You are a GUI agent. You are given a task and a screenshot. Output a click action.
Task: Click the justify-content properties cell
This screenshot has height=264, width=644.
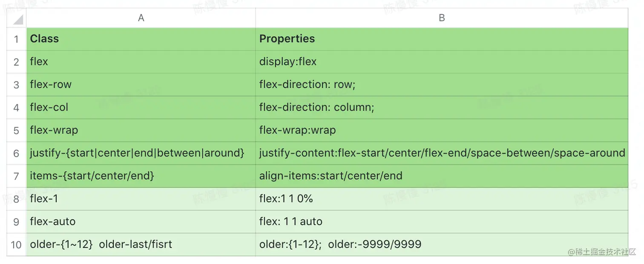pos(442,153)
